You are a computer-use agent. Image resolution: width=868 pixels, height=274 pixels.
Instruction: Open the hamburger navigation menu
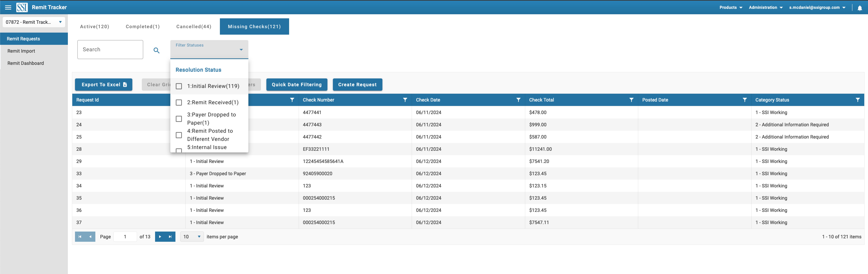point(8,7)
